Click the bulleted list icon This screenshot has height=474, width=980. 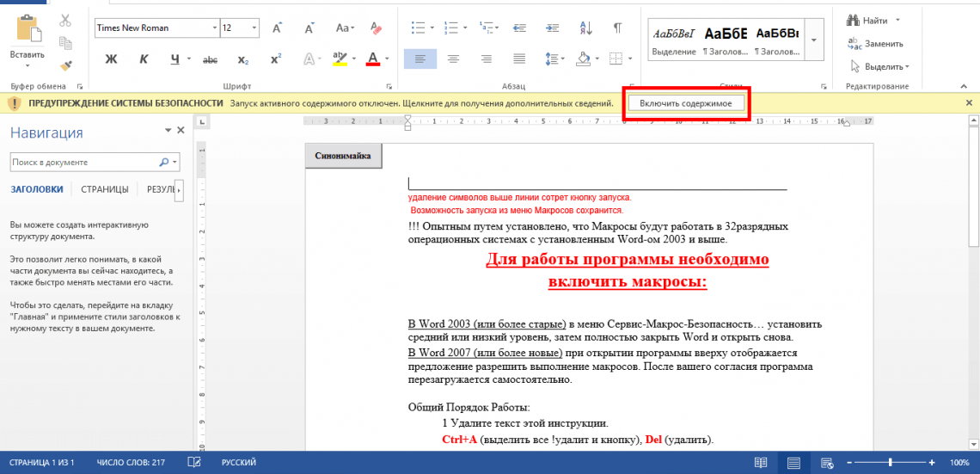(419, 28)
